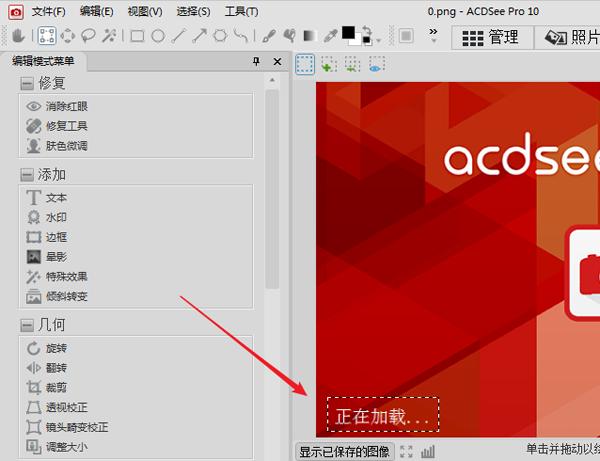The image size is (600, 461).
Task: Choose the Arrow drawing tool
Action: click(x=198, y=36)
